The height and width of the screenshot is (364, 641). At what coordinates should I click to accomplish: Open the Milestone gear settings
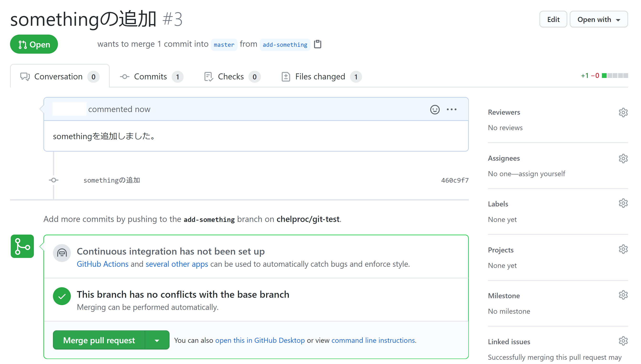[x=623, y=295]
